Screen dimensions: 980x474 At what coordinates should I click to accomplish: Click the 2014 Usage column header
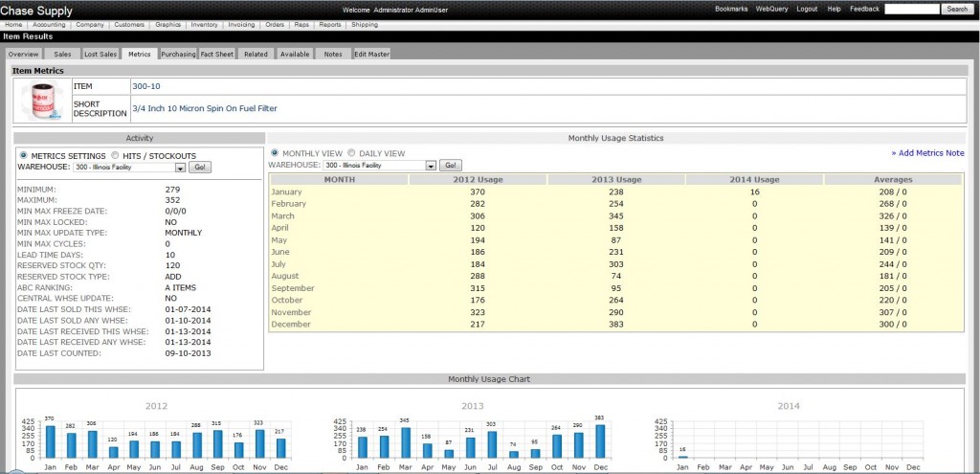[x=754, y=179]
